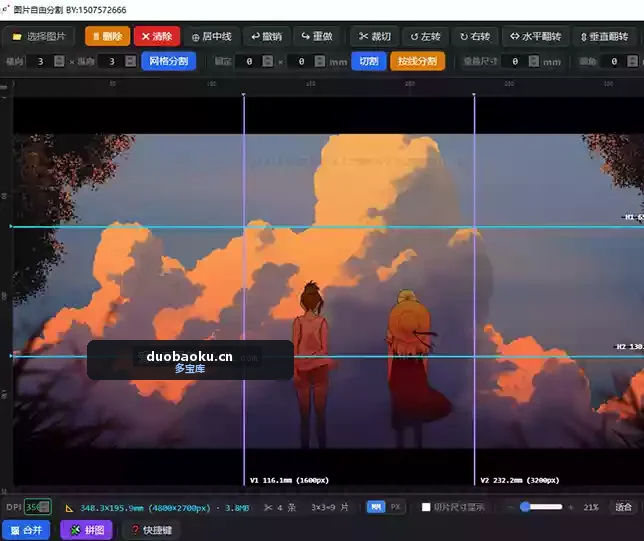Click the blue 切割 cut button
The height and width of the screenshot is (541, 644).
(x=369, y=61)
